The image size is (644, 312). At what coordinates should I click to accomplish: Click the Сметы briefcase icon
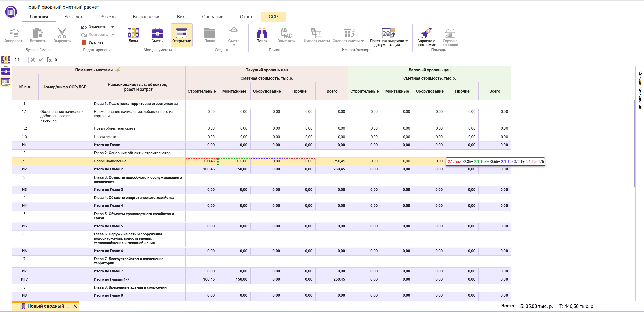pos(157,33)
